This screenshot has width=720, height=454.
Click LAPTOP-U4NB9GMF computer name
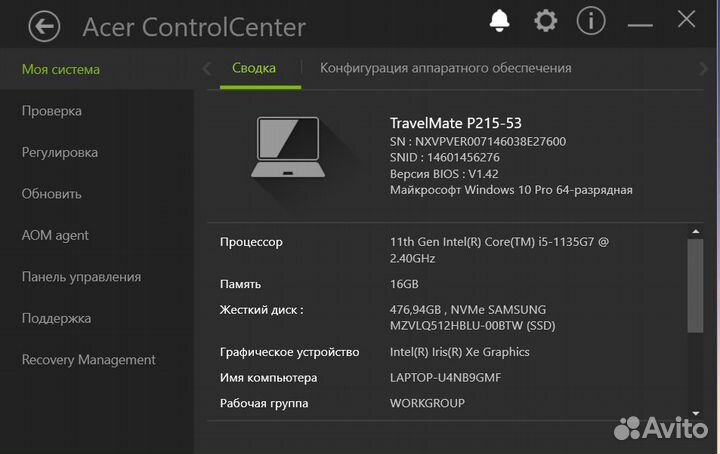tap(445, 378)
